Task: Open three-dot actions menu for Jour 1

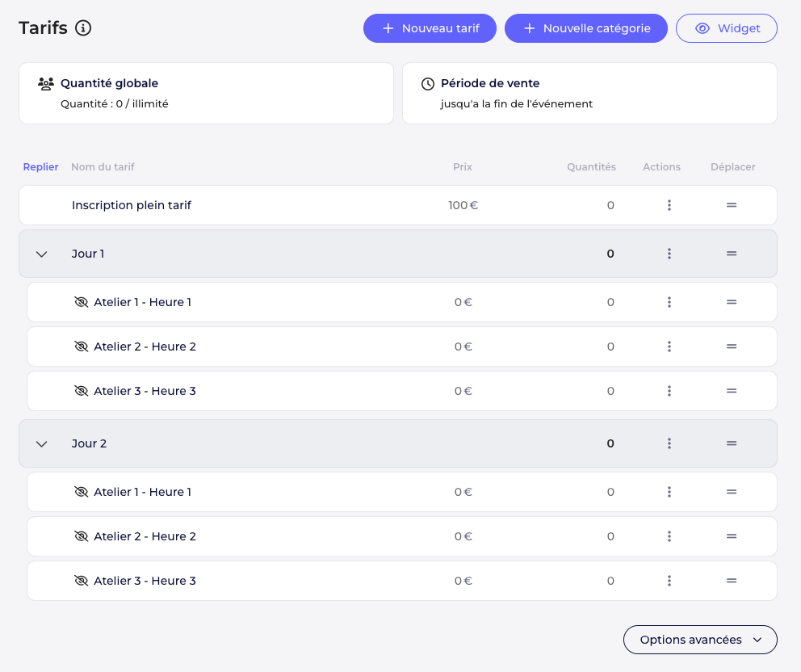Action: click(669, 254)
